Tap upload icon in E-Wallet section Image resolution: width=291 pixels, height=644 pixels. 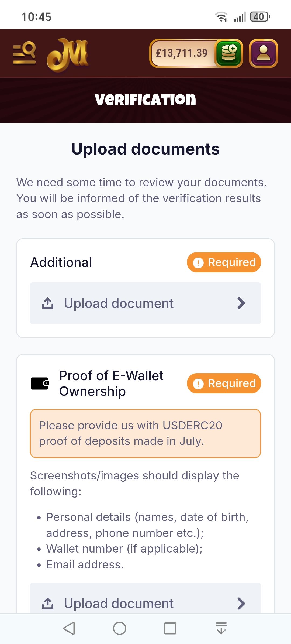(x=48, y=603)
